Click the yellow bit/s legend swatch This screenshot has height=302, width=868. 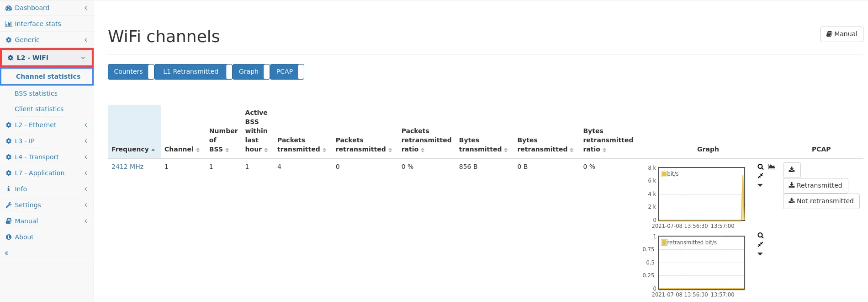point(664,174)
